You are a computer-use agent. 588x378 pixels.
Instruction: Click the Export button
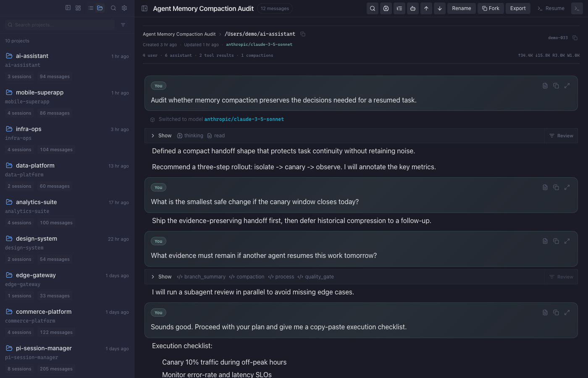click(518, 8)
